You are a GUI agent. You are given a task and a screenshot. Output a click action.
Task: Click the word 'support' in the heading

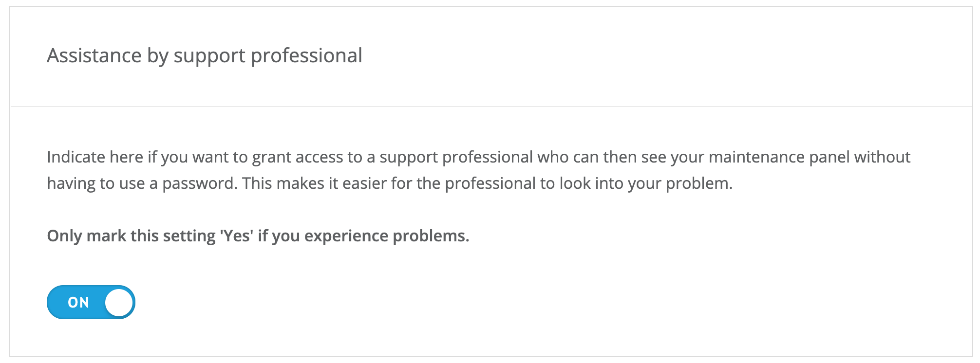pos(209,56)
